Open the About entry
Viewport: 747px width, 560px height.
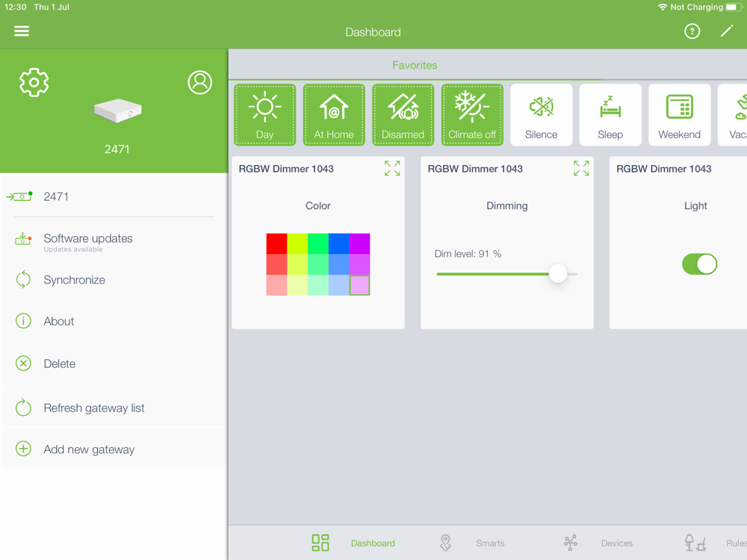(x=114, y=321)
